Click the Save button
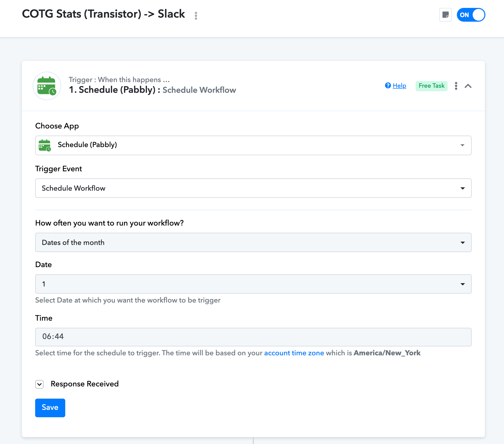This screenshot has height=444, width=504. [50, 408]
